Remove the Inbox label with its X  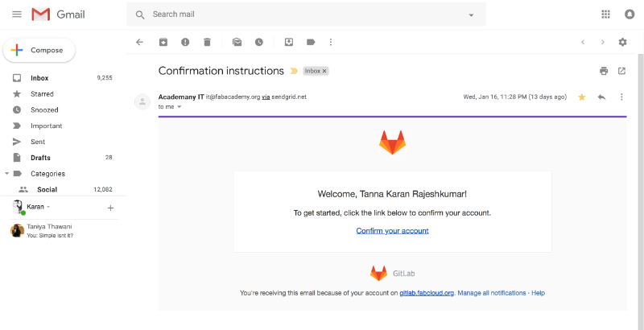coord(324,71)
